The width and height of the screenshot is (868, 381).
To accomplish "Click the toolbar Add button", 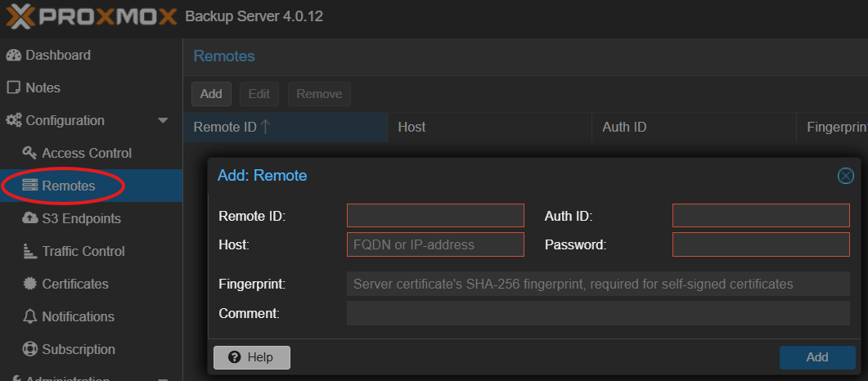I will pos(211,94).
